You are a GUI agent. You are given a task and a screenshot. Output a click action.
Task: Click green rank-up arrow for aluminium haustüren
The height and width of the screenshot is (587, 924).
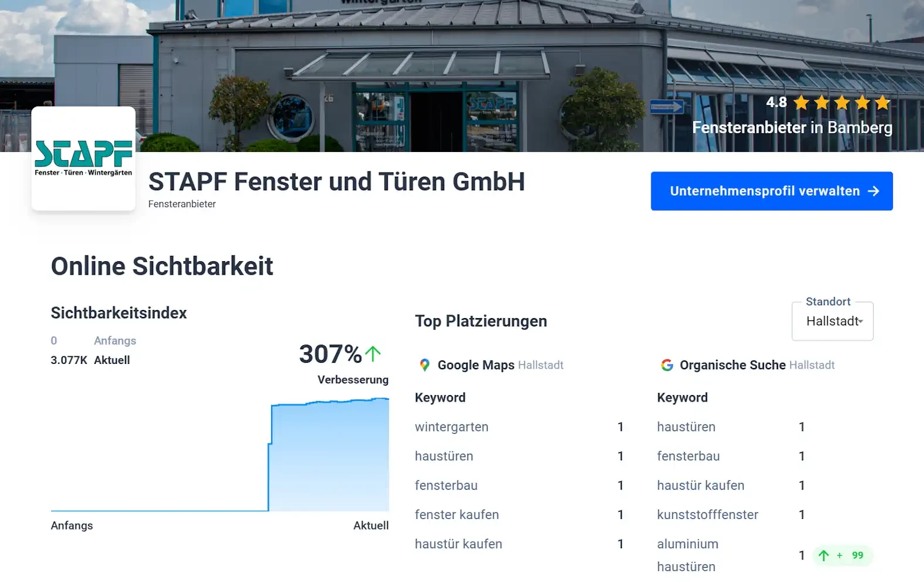coord(824,555)
